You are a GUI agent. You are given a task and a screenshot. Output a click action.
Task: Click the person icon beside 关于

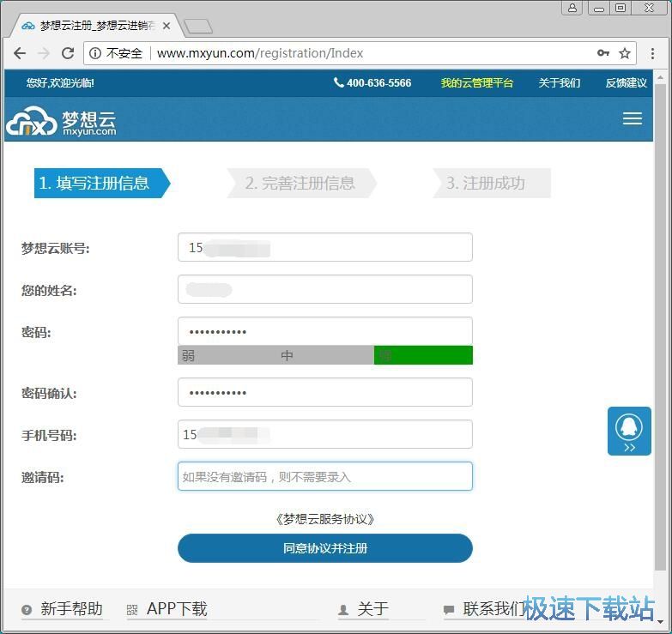(342, 610)
